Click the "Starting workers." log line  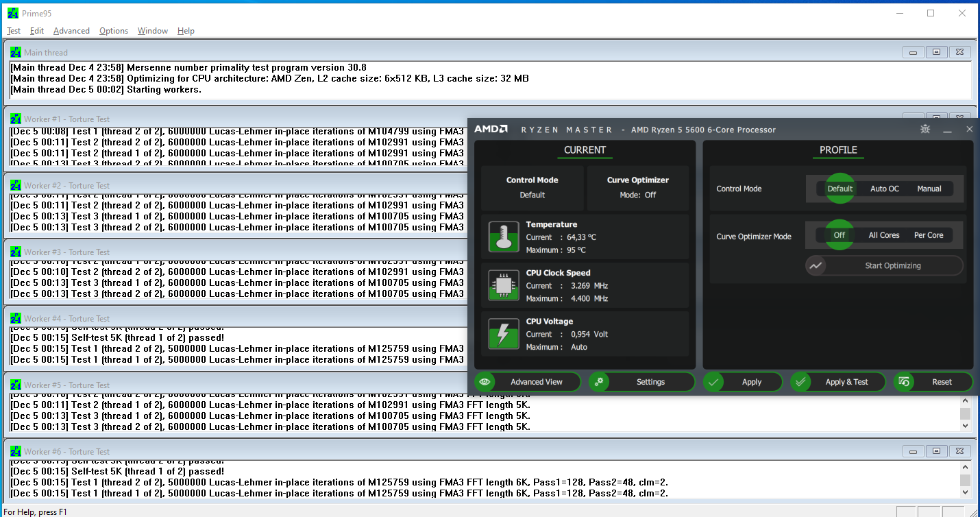106,90
